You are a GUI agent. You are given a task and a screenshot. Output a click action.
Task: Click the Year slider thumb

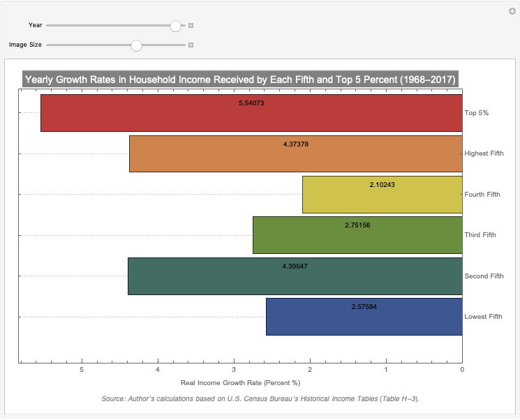point(175,26)
